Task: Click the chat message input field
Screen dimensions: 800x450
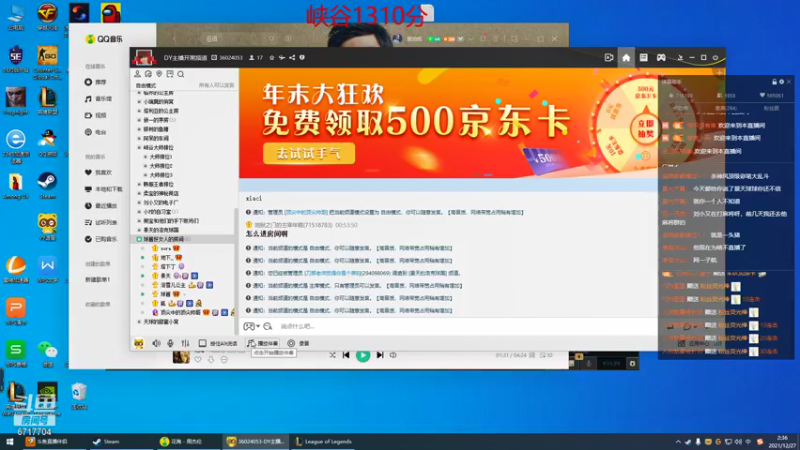Action: point(465,326)
